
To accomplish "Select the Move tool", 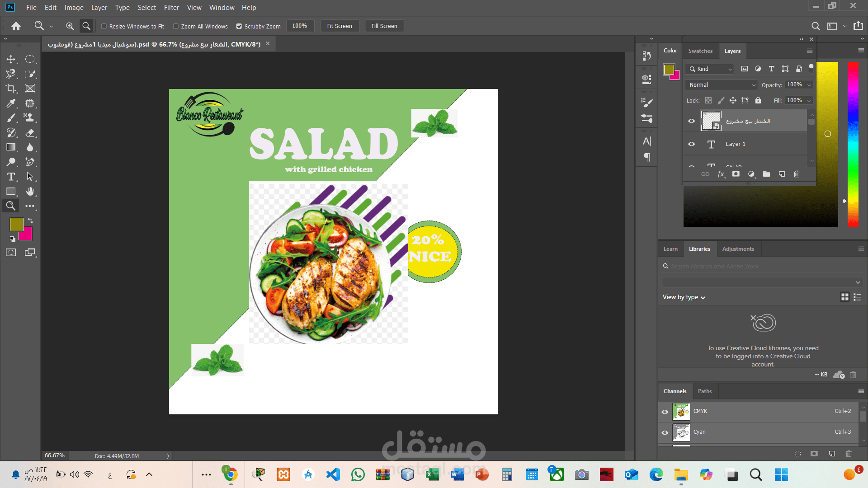I will (11, 59).
